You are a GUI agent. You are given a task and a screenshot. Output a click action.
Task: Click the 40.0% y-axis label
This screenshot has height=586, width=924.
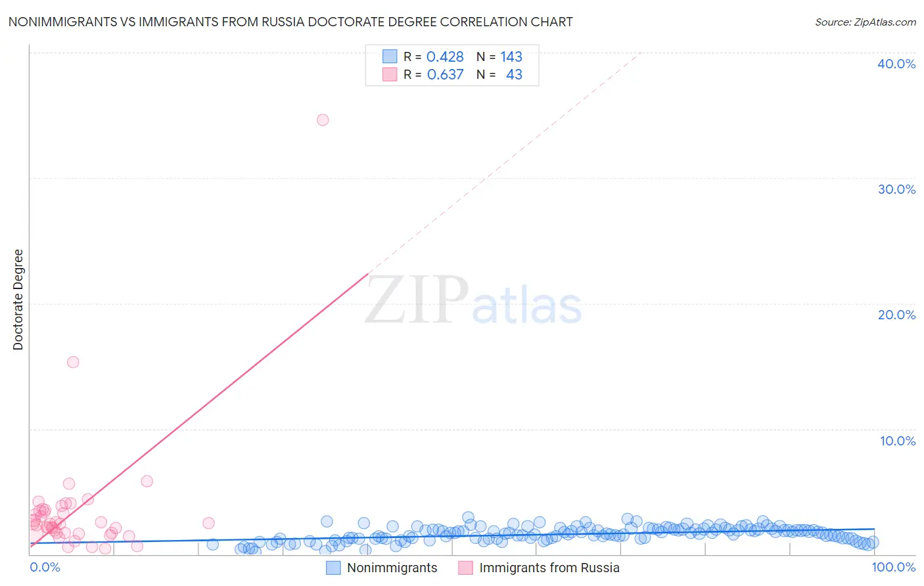pyautogui.click(x=896, y=64)
